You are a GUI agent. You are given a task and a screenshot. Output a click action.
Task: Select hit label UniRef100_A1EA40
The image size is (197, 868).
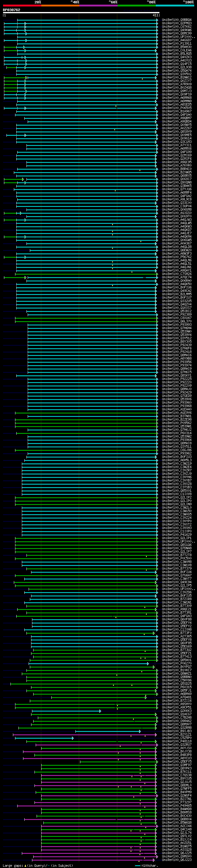(x=176, y=409)
